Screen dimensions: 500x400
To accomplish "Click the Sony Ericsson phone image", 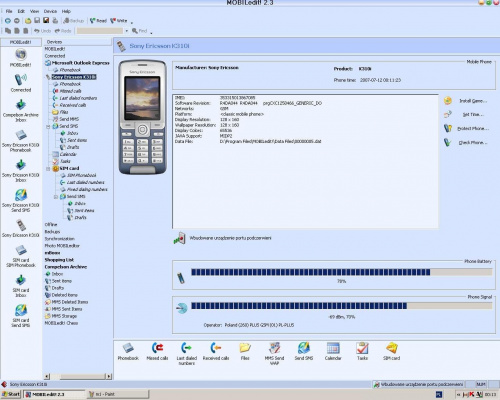I will [143, 117].
